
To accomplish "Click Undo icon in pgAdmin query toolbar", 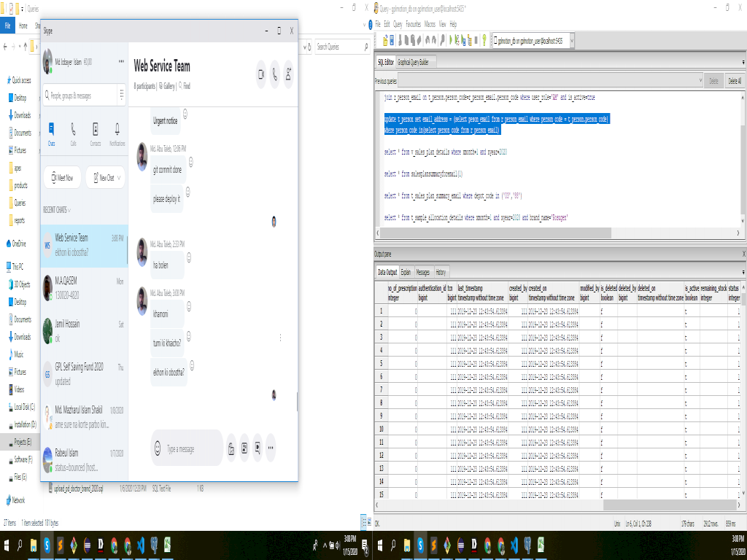I will [427, 41].
